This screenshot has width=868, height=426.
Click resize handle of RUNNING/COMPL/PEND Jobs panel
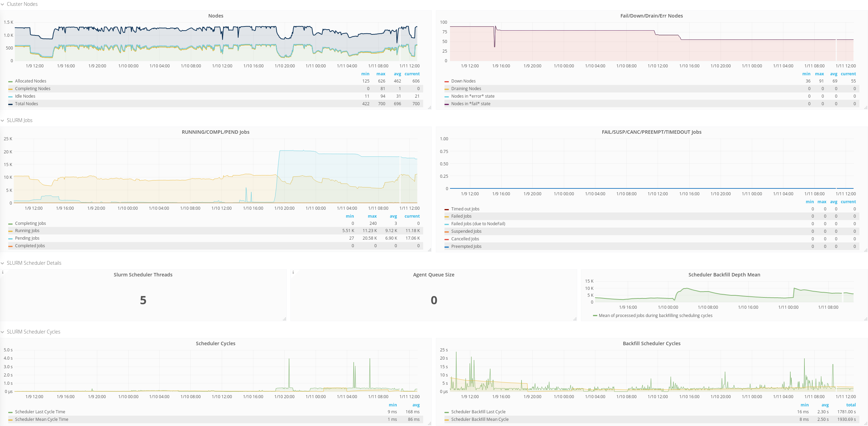click(429, 250)
